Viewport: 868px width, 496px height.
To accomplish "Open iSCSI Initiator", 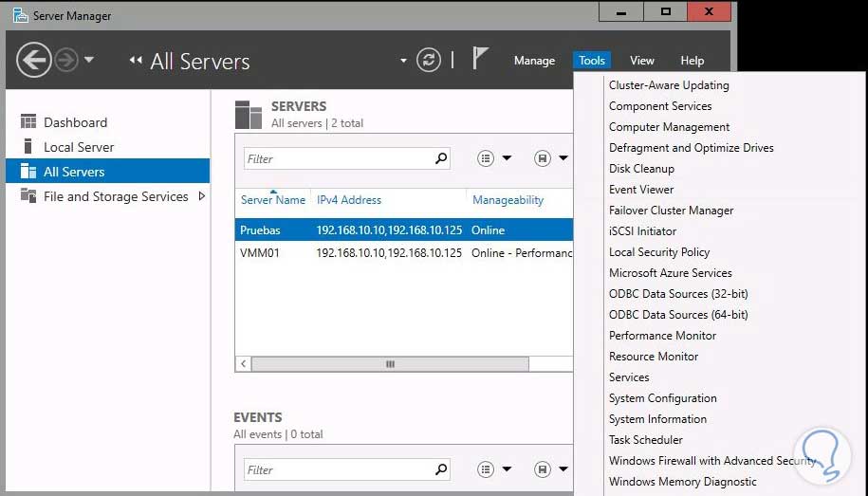I will pyautogui.click(x=642, y=231).
